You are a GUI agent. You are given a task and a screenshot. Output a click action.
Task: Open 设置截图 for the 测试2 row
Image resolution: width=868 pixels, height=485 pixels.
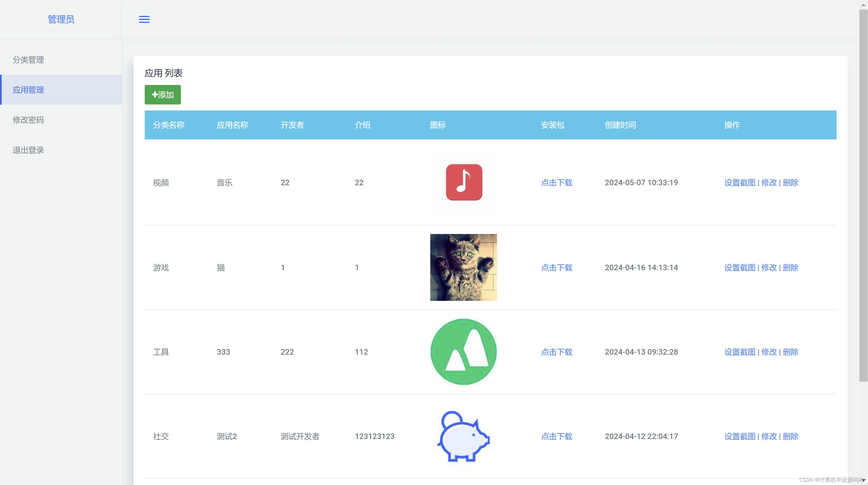coord(740,436)
